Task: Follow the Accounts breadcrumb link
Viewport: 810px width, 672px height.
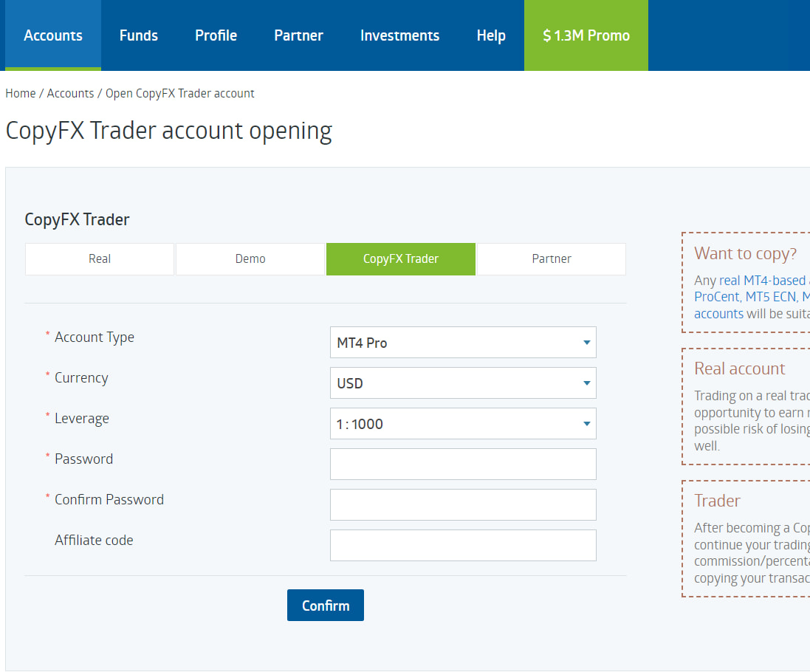Action: pos(70,94)
